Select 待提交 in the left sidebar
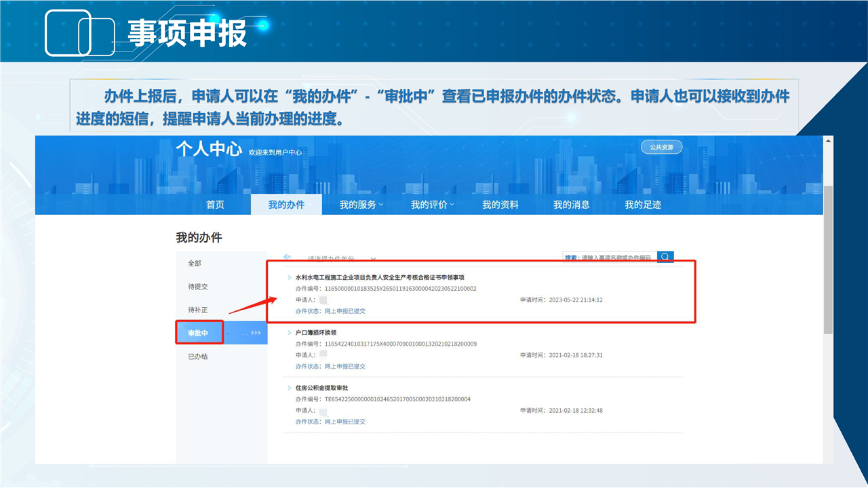Image resolution: width=868 pixels, height=488 pixels. (x=198, y=287)
